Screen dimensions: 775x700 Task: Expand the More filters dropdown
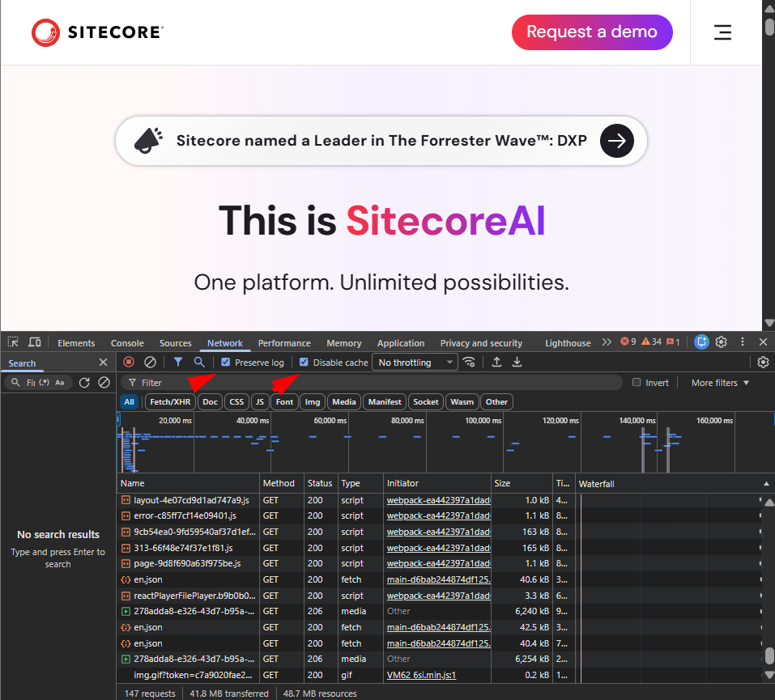pyautogui.click(x=720, y=383)
